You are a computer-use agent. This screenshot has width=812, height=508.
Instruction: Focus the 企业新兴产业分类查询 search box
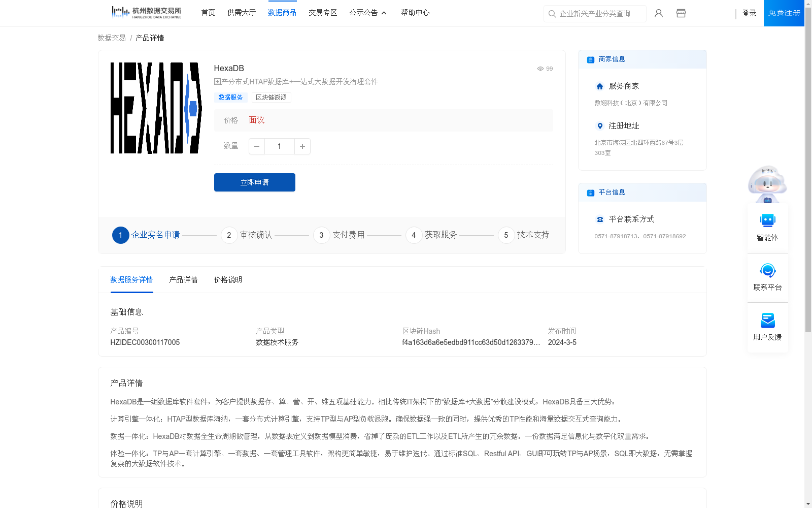(595, 14)
